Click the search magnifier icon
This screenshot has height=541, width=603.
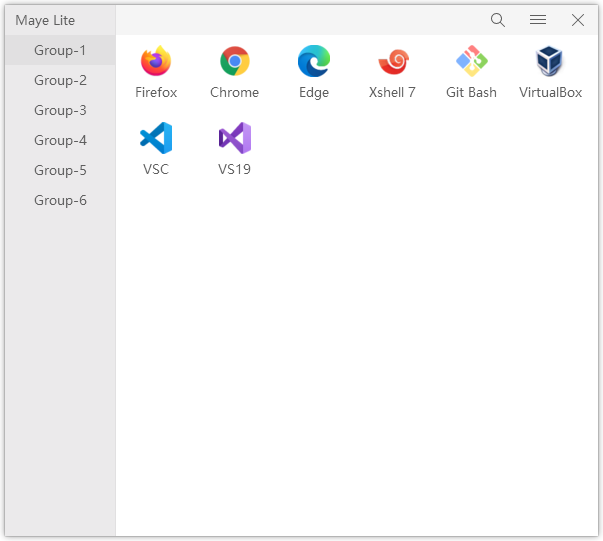(498, 20)
